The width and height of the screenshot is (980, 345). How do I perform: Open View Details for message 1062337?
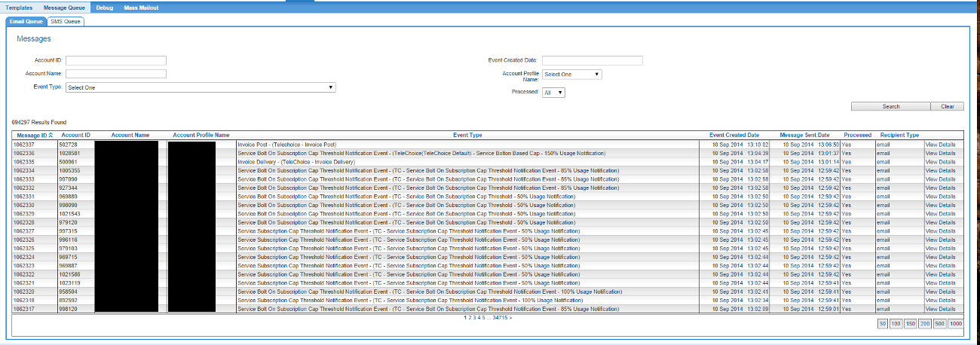pos(940,144)
